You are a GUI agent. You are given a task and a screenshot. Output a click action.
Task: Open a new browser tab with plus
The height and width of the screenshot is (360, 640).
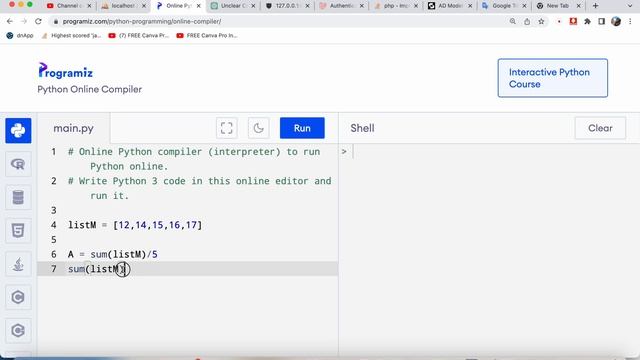[596, 6]
